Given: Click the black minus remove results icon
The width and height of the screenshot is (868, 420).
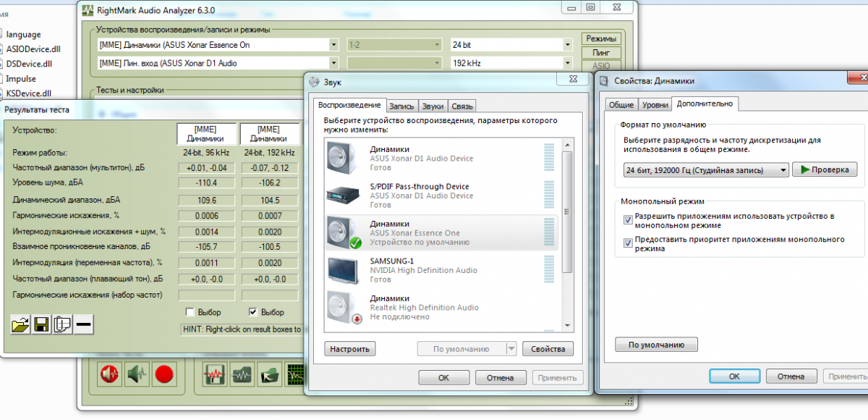Looking at the screenshot, I should point(84,324).
